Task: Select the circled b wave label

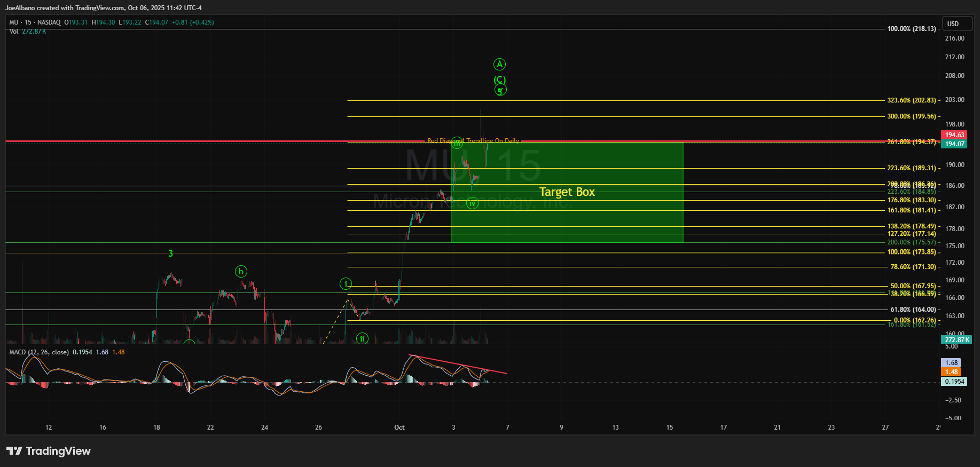Action: click(241, 272)
